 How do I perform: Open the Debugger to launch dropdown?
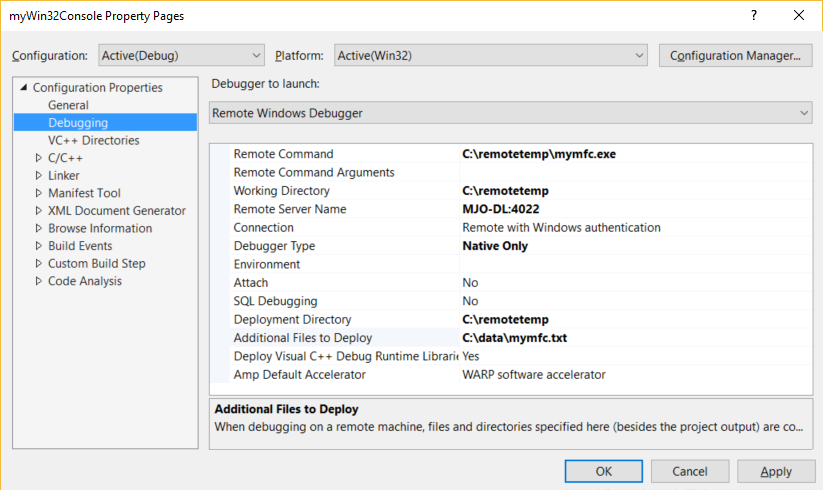[510, 113]
